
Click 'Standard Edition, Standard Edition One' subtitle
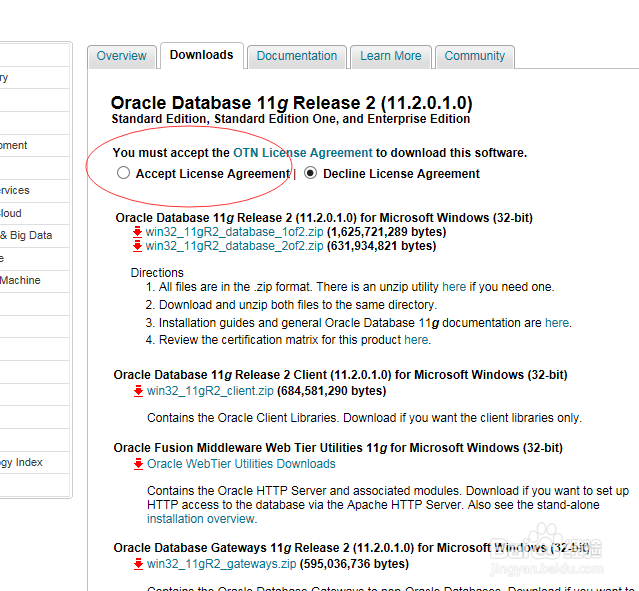coord(291,119)
